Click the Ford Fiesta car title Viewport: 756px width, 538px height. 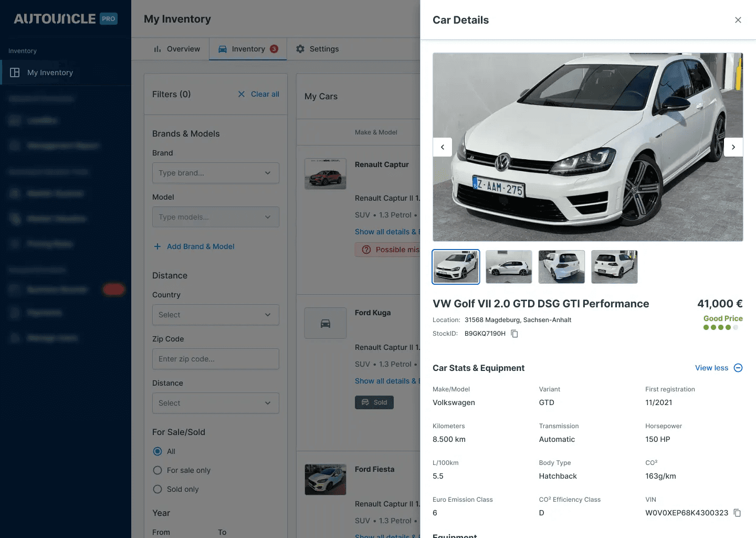pos(374,469)
